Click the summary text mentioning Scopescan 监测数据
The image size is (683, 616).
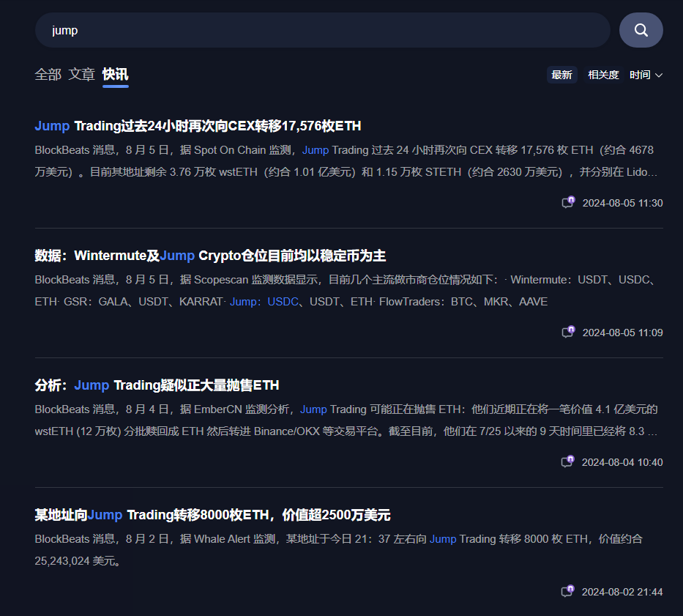coord(346,290)
